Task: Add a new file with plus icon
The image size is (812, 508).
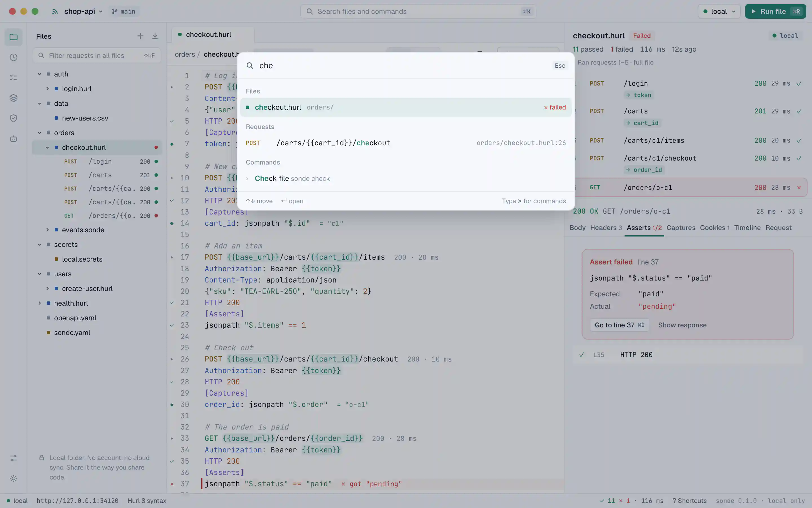Action: [x=140, y=36]
